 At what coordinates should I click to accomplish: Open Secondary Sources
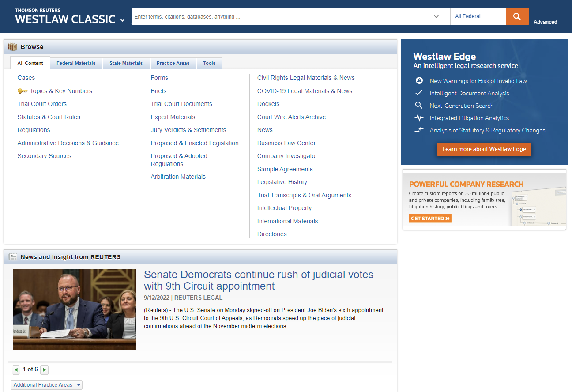[45, 156]
